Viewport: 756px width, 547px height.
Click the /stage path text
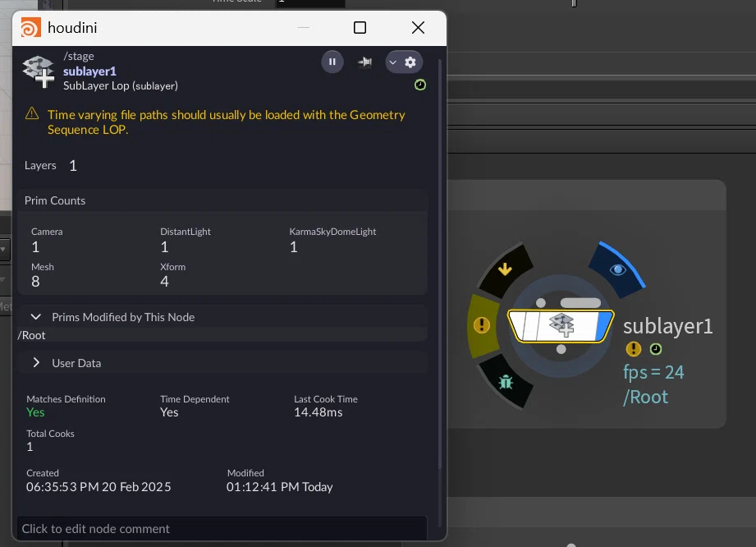[x=79, y=57]
